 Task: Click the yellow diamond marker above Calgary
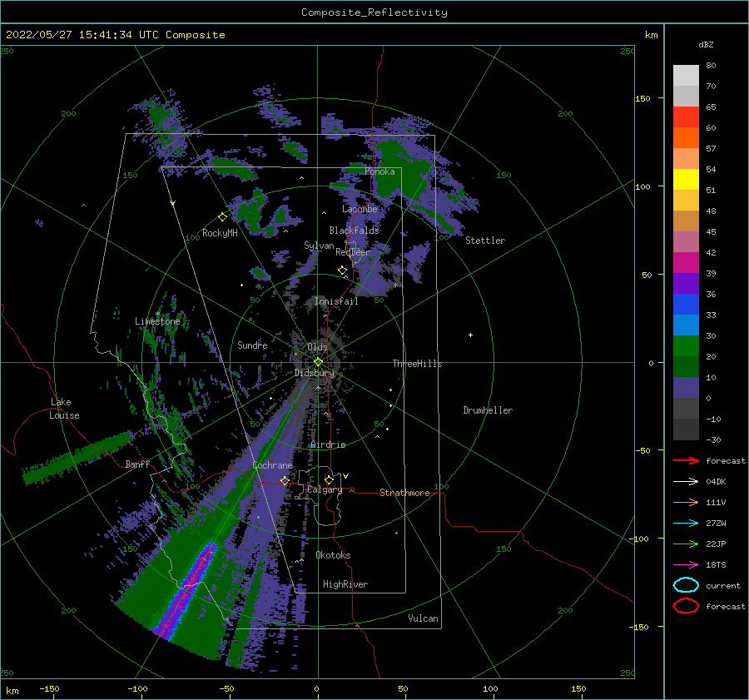[329, 479]
